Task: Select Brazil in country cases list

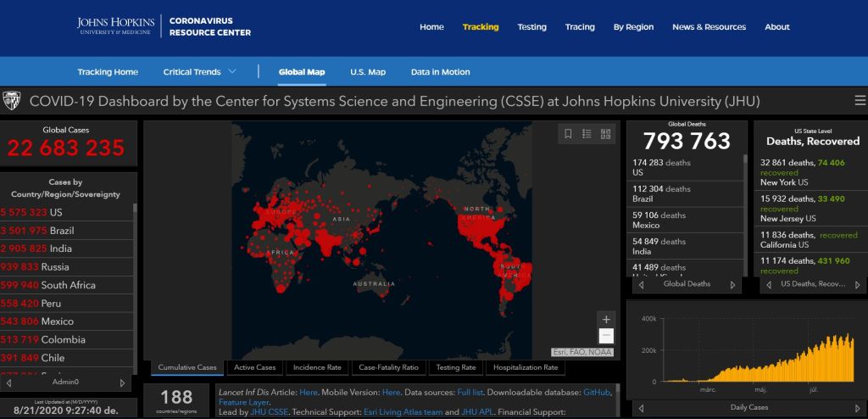Action: coord(66,231)
